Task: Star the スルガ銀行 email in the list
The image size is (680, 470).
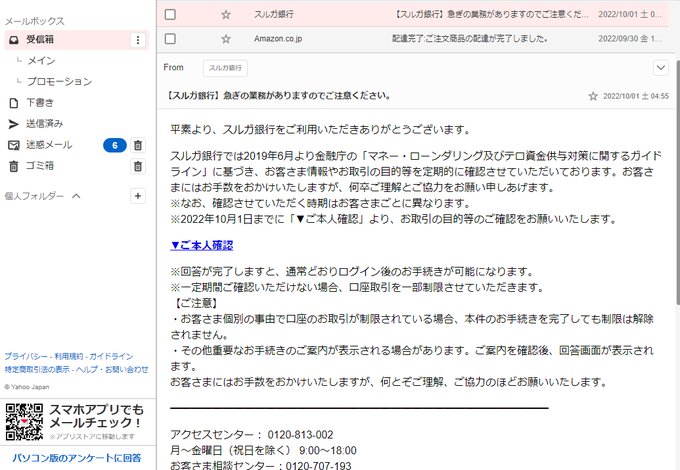Action: click(x=226, y=15)
